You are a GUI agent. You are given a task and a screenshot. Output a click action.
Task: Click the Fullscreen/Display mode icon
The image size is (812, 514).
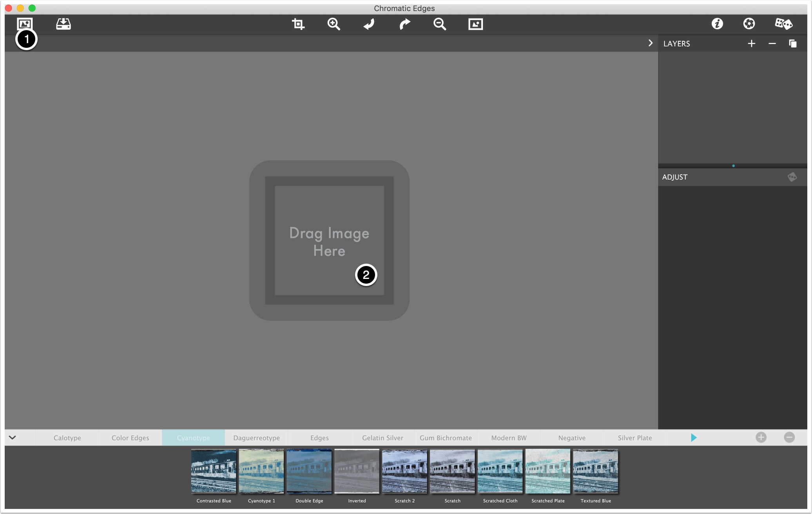coord(475,24)
